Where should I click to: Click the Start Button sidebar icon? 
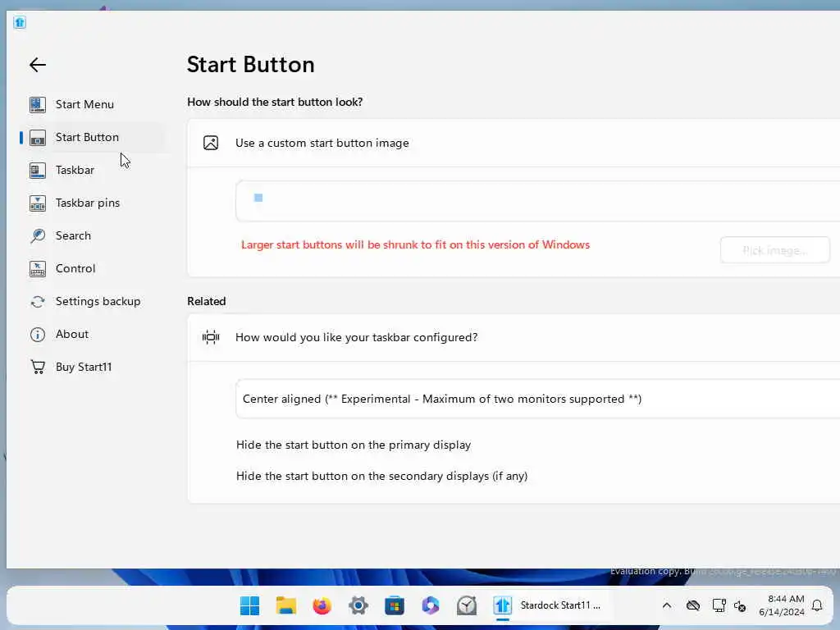[38, 138]
